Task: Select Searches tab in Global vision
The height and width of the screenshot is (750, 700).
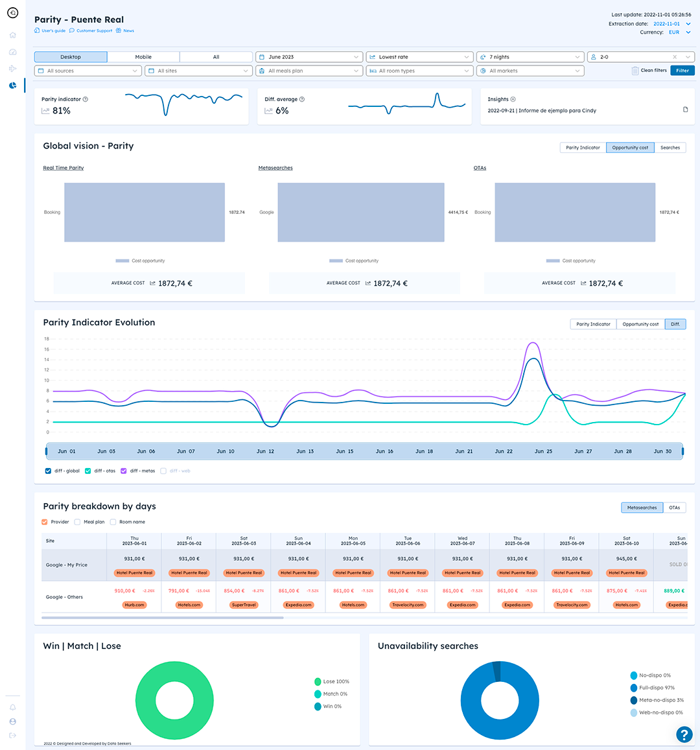Action: [670, 148]
